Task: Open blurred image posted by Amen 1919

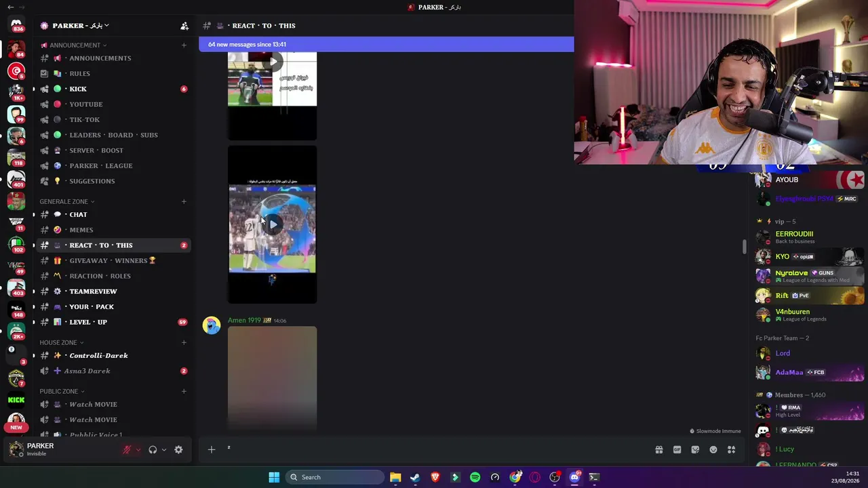Action: tap(272, 378)
